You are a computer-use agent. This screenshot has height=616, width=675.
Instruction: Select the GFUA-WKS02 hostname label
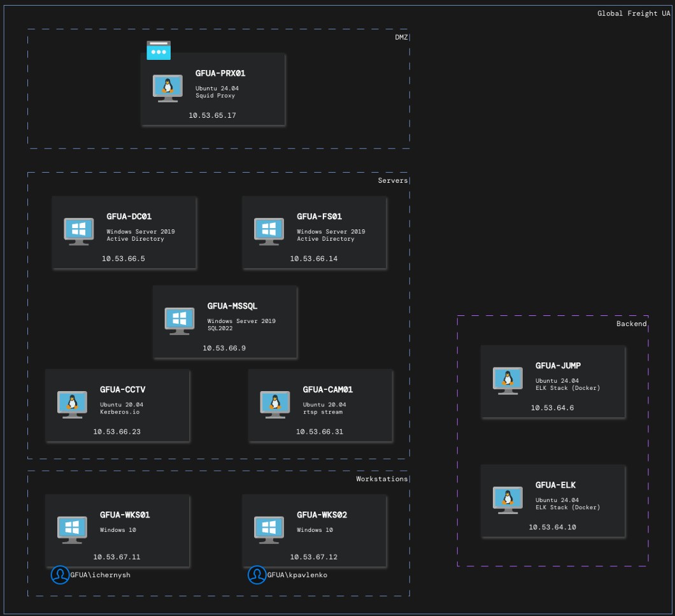pos(322,515)
